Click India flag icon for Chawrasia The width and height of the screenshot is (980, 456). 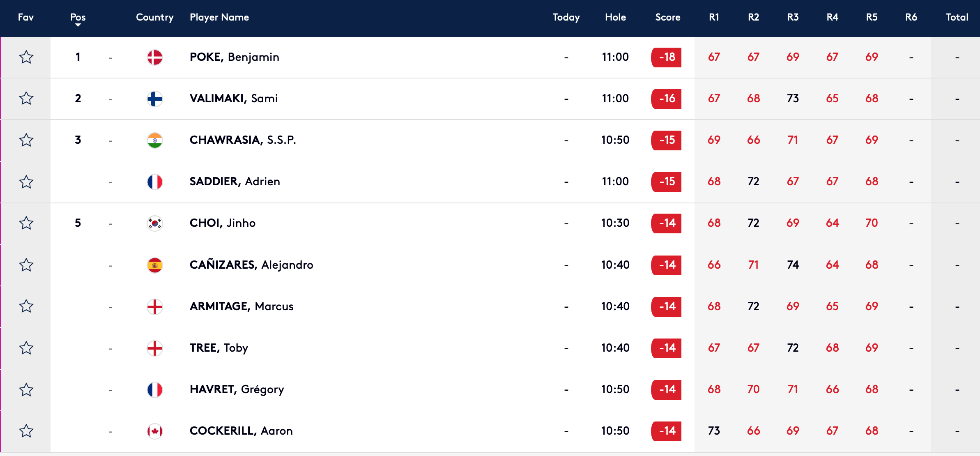(155, 140)
